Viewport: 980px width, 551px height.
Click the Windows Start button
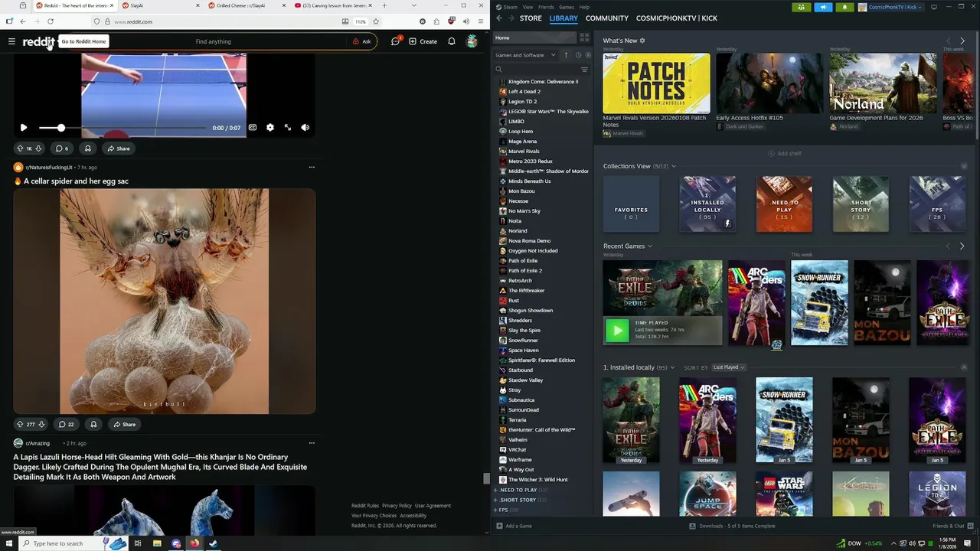(x=9, y=543)
